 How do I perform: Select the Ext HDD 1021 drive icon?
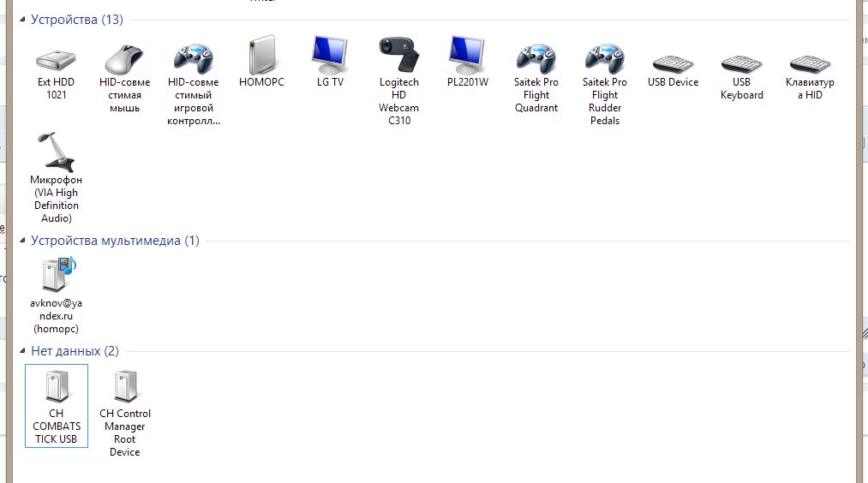pyautogui.click(x=56, y=60)
